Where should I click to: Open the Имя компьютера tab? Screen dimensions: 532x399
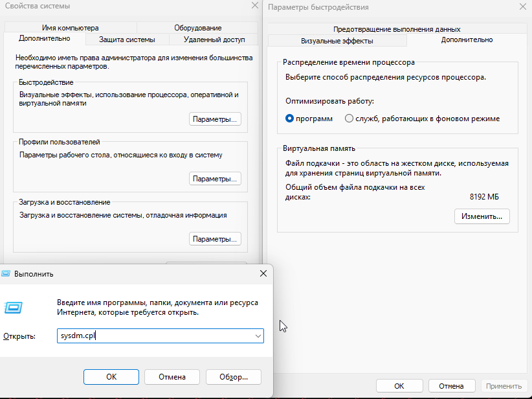71,28
